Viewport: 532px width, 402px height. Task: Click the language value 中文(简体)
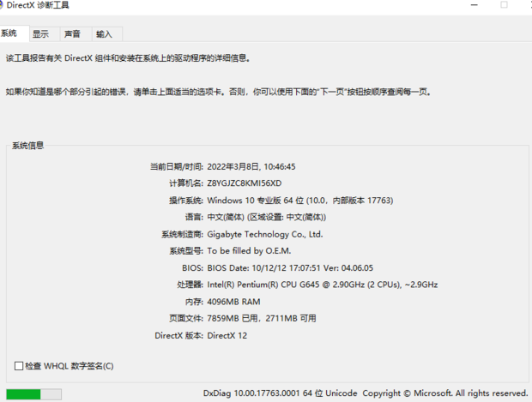tap(226, 217)
